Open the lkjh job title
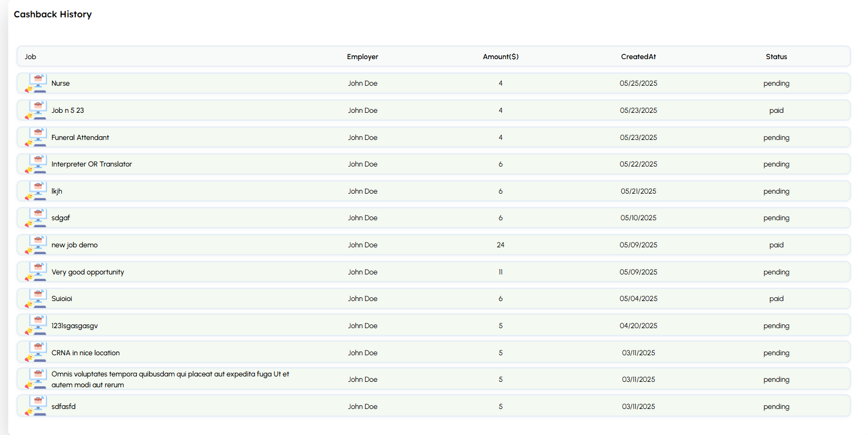 (x=57, y=191)
